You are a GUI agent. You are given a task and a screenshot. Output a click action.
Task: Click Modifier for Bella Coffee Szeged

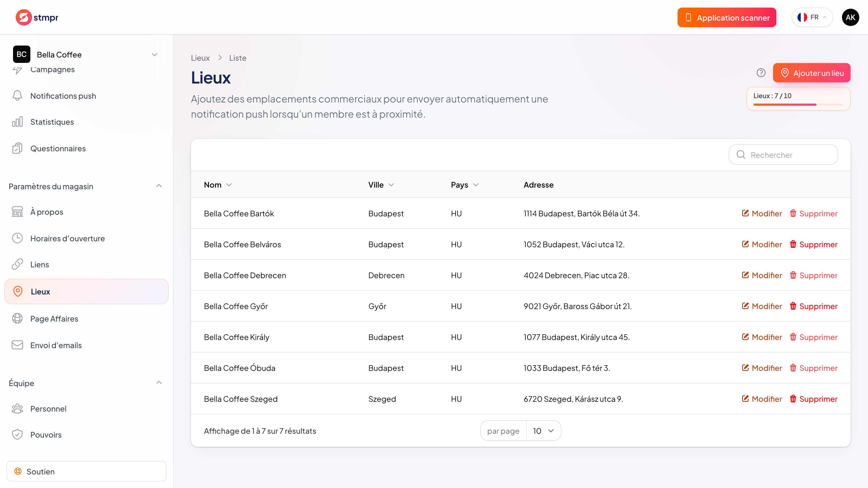point(761,399)
